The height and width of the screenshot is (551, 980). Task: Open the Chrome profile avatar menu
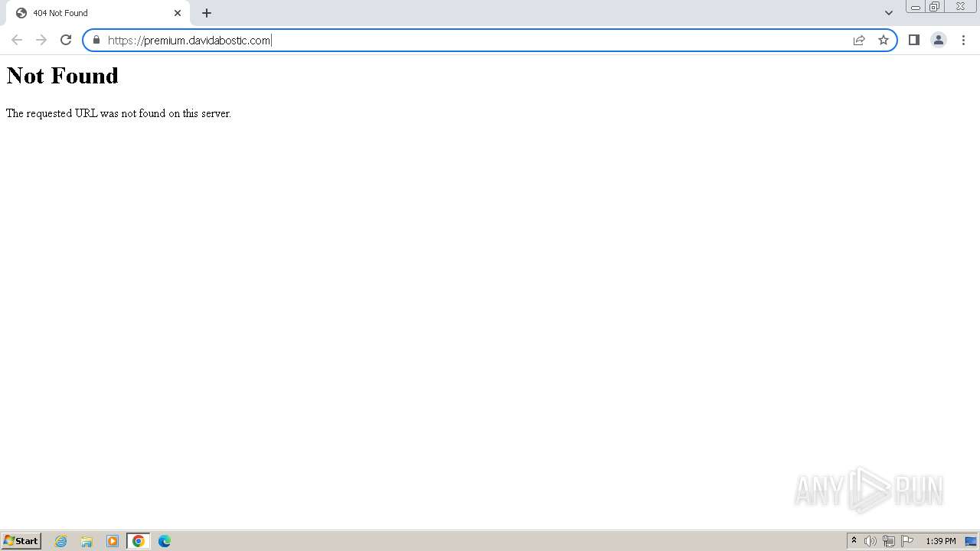tap(938, 40)
